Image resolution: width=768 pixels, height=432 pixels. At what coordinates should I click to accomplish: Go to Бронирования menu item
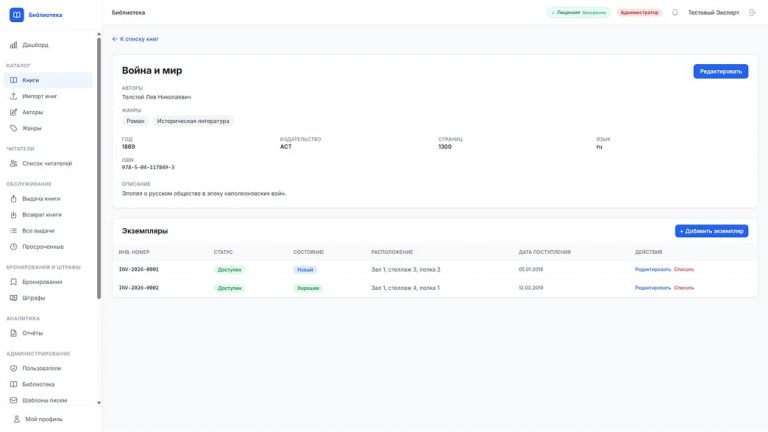click(48, 282)
